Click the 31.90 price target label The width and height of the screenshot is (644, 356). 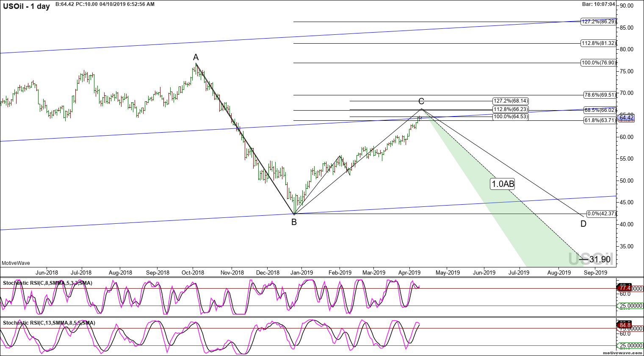(600, 259)
